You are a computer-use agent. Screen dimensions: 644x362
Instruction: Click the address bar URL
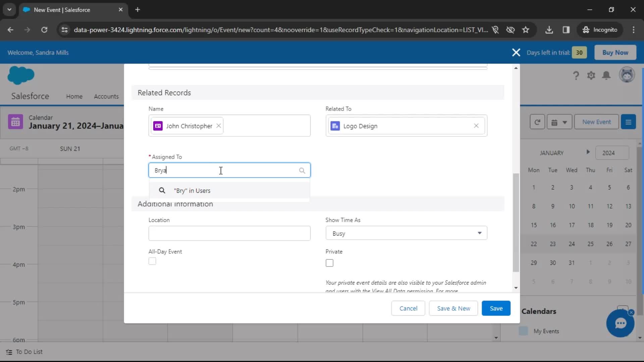(281, 30)
